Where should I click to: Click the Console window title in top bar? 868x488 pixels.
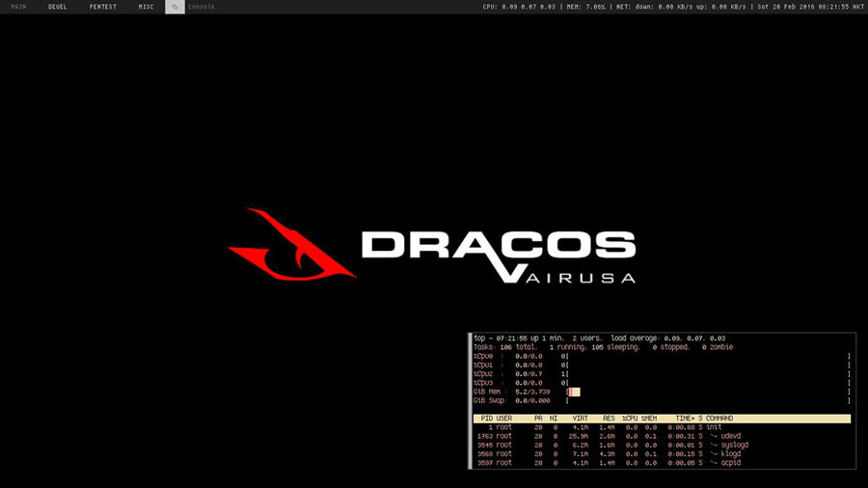(x=201, y=7)
